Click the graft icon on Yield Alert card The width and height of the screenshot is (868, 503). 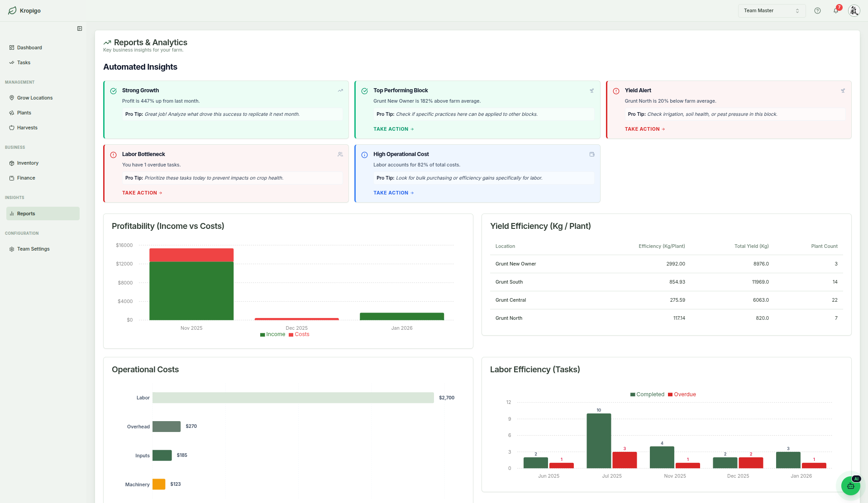(842, 90)
